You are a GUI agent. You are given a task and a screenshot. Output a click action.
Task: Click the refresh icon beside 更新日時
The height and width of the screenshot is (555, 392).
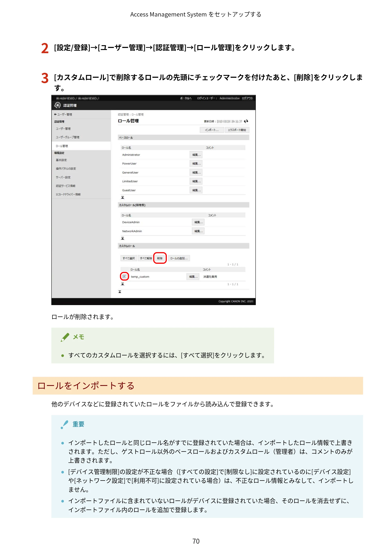pyautogui.click(x=246, y=121)
